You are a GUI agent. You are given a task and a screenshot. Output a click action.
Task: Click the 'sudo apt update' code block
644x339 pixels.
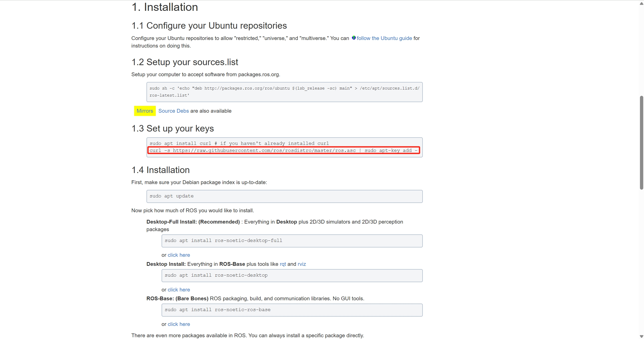284,196
